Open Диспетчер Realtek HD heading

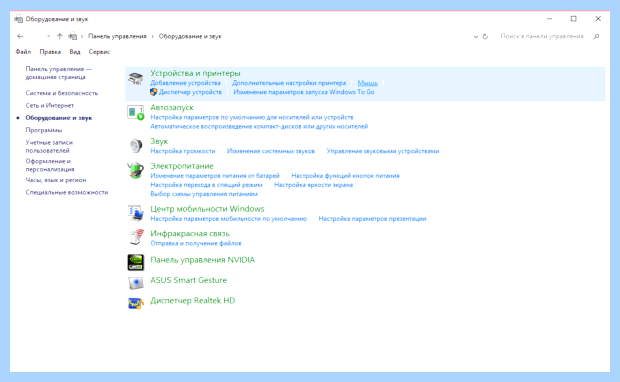tap(193, 301)
